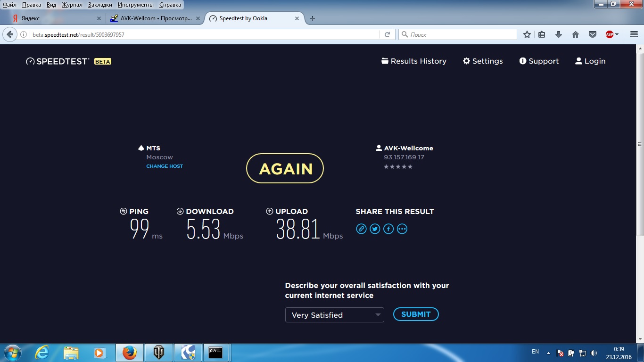Expand the Very Satisfied satisfaction dropdown
The height and width of the screenshot is (362, 644).
point(335,315)
